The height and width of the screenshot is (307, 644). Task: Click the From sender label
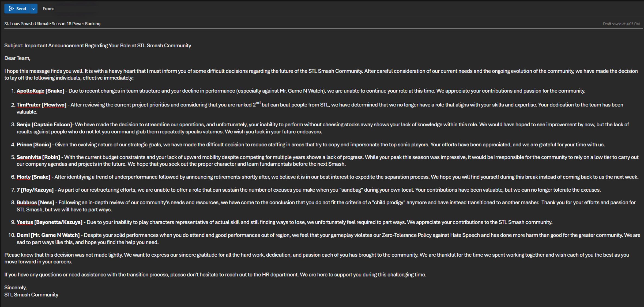[48, 9]
